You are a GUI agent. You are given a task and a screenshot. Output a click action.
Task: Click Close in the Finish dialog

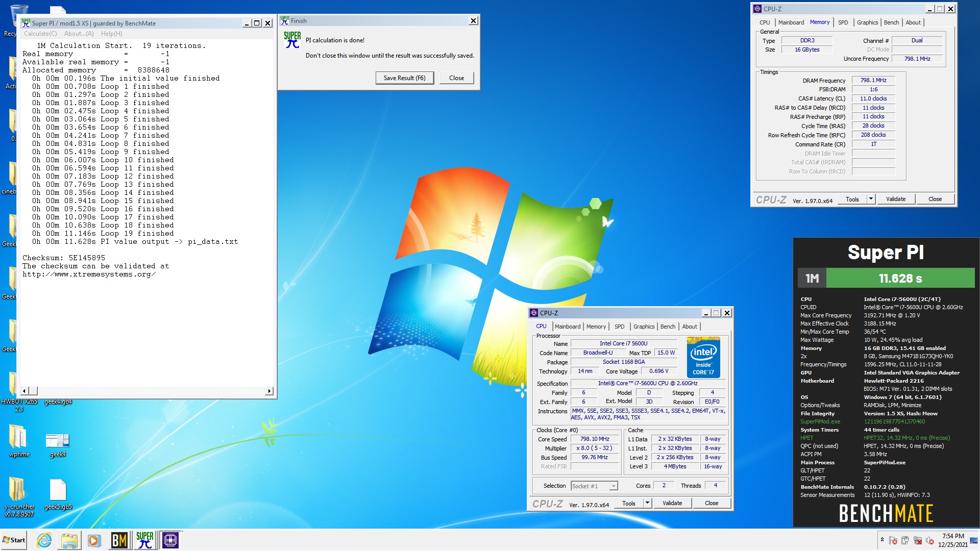click(456, 78)
